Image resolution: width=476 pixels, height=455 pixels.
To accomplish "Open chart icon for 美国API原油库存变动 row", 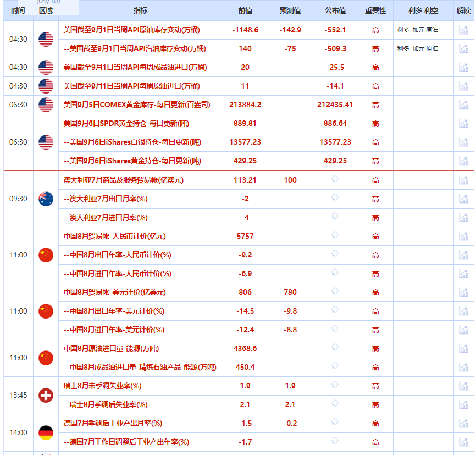I will 463,30.
